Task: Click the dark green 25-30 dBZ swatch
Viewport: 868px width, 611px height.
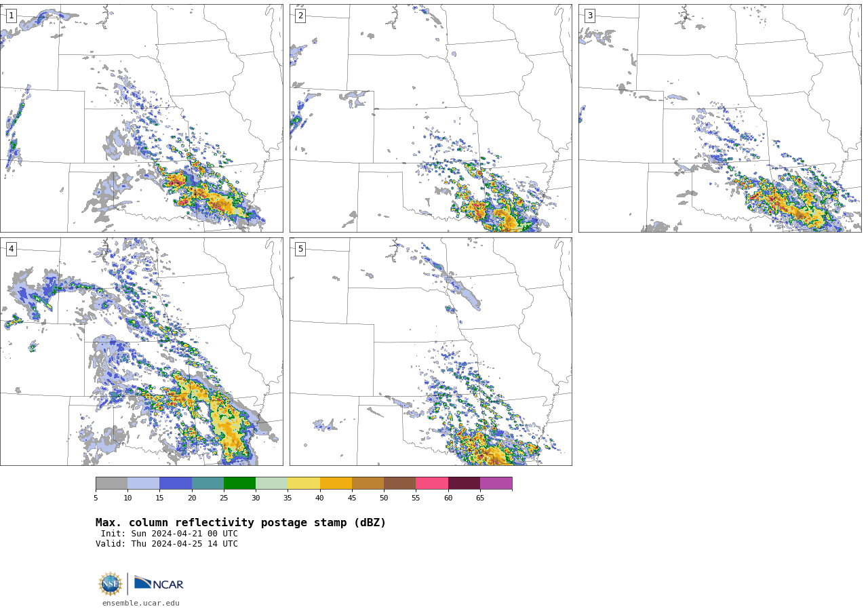Action: point(239,483)
